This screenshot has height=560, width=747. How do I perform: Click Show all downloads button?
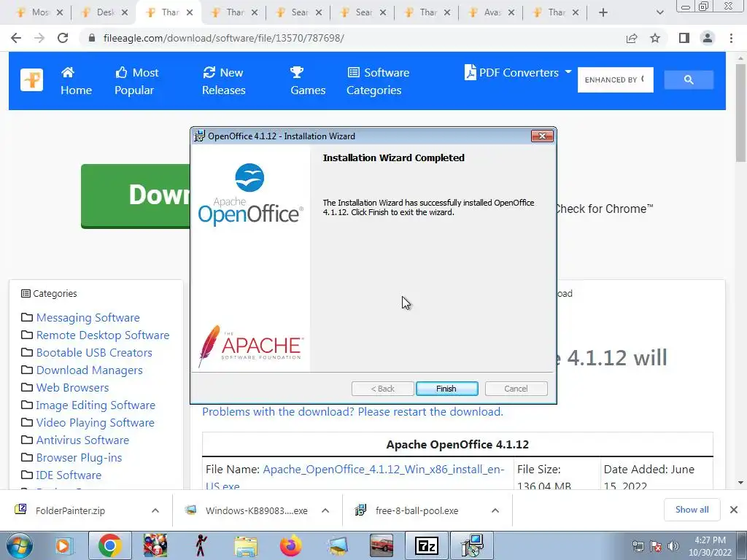click(x=692, y=510)
